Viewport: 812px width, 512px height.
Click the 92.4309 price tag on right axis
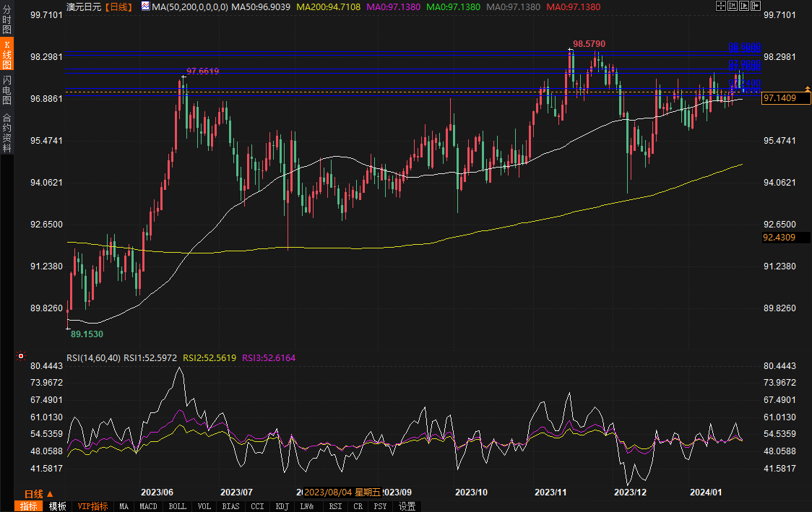[785, 237]
